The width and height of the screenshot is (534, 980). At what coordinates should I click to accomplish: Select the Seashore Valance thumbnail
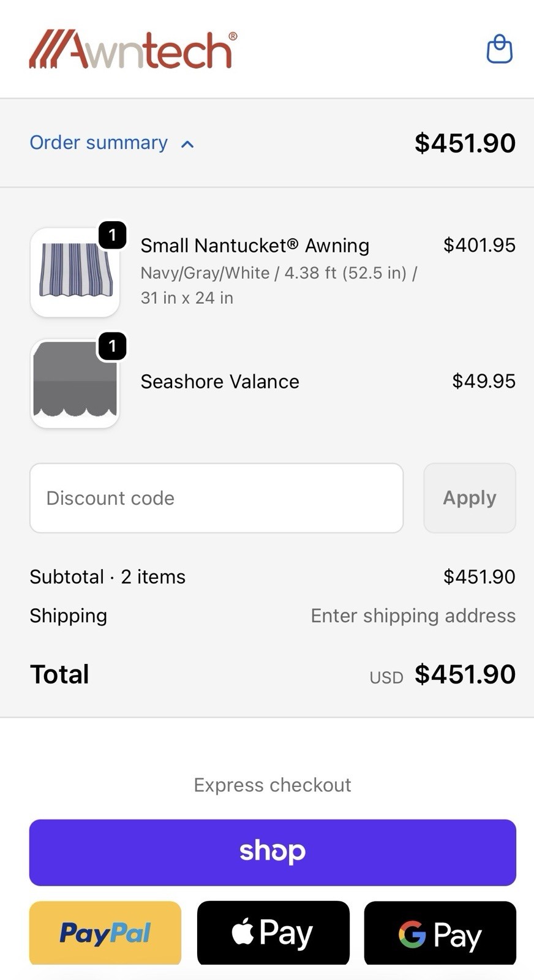tap(75, 383)
